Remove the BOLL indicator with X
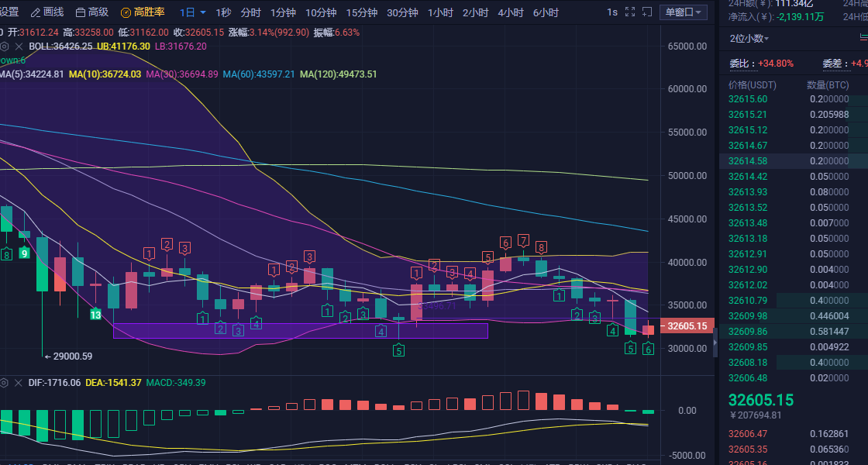868x465 pixels. (x=19, y=46)
